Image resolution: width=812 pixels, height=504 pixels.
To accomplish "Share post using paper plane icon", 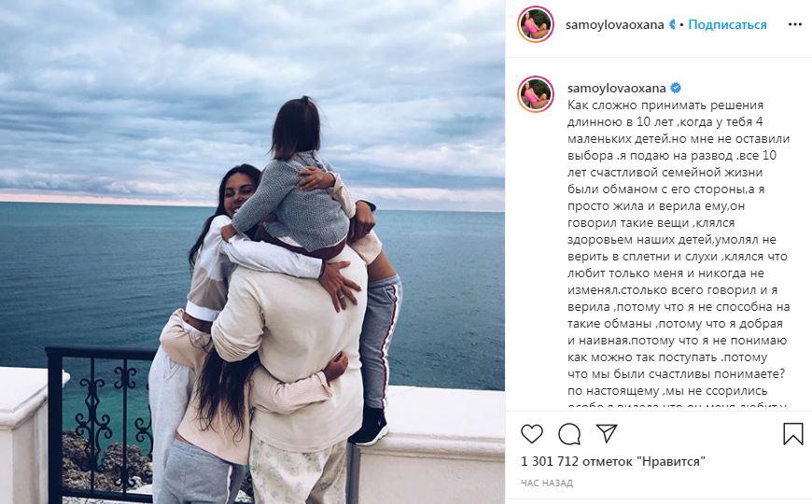I will pyautogui.click(x=606, y=434).
